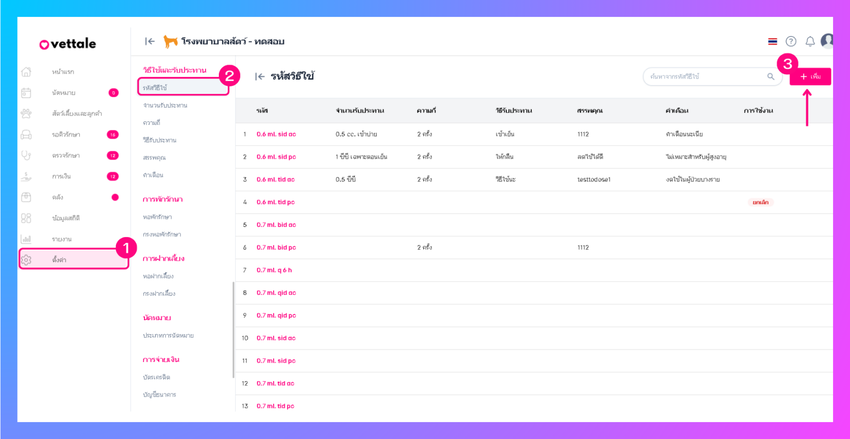Collapse sidebar using top header arrow

(x=150, y=41)
